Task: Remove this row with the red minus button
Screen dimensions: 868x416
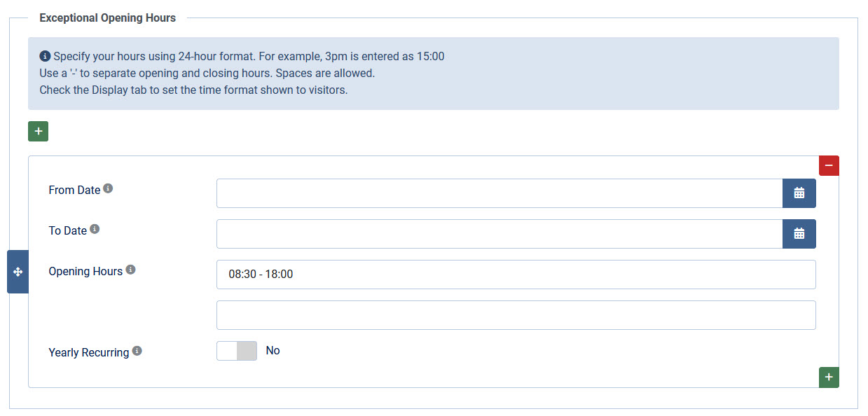Action: (829, 165)
